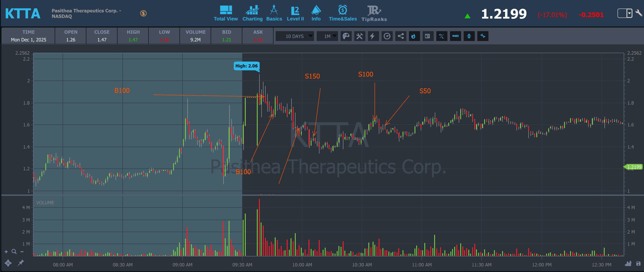Open the Time&Sales tab
This screenshot has height=272, width=644.
343,13
